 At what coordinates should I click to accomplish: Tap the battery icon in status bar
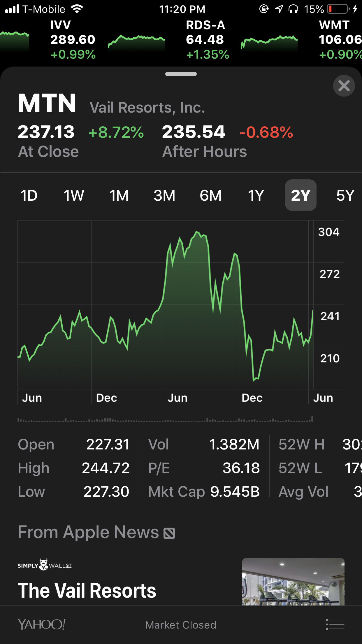338,9
